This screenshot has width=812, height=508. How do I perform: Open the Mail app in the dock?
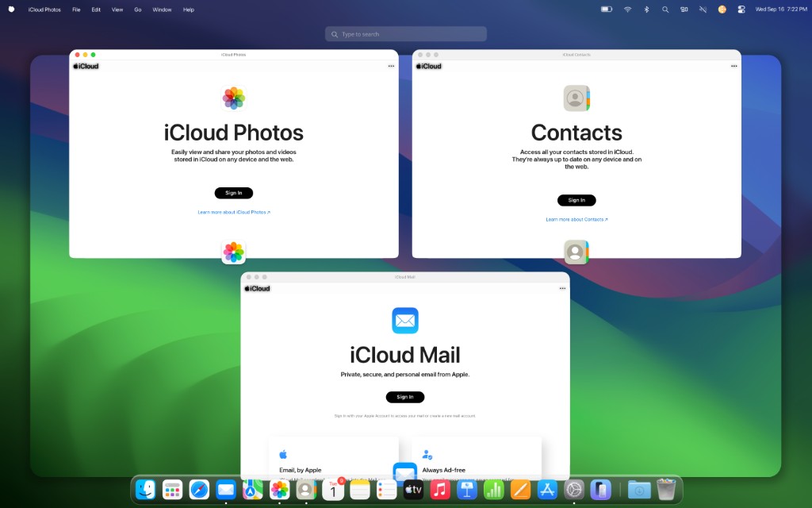point(226,489)
